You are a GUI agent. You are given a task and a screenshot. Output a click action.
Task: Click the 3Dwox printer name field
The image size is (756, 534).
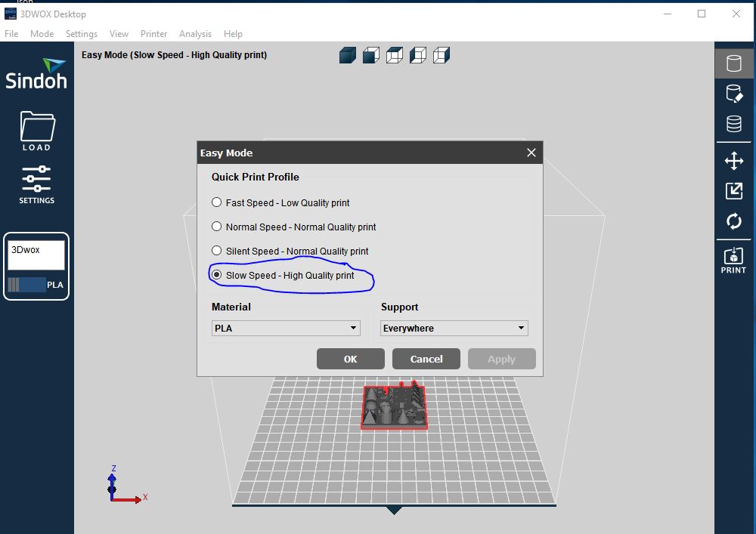[36, 255]
